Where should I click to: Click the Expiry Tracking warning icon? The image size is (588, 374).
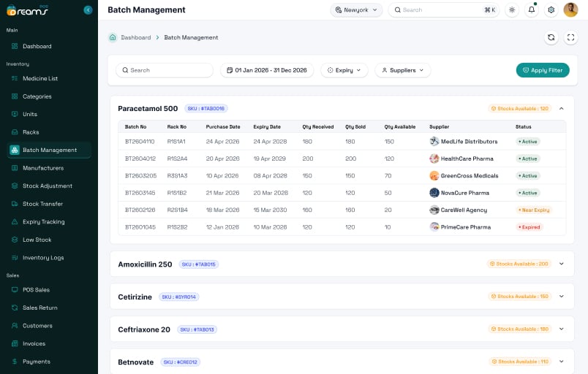(x=15, y=222)
